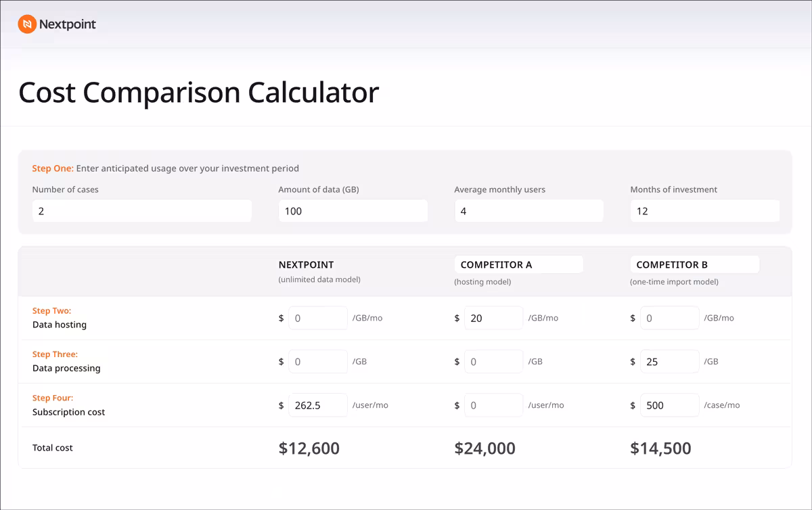Image resolution: width=812 pixels, height=510 pixels.
Task: Click Competitor B data hosting rate field
Action: click(x=670, y=318)
